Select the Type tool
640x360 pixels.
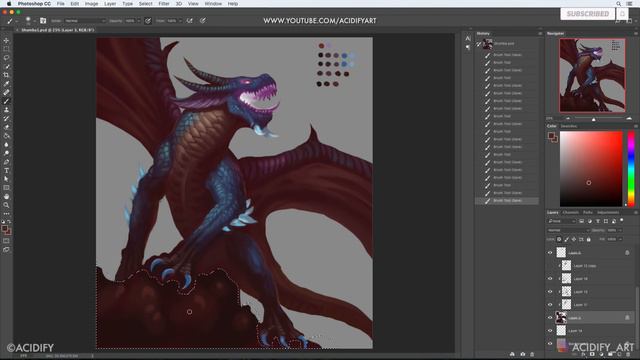point(6,170)
